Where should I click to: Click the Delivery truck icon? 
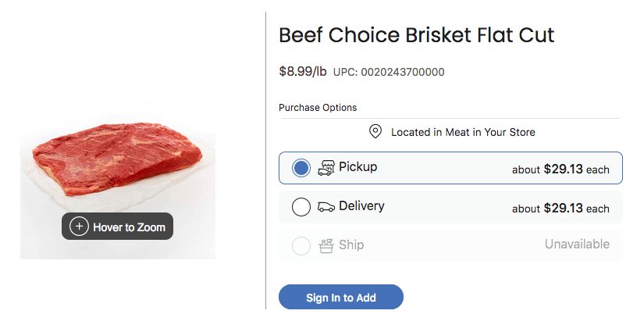[x=326, y=207]
